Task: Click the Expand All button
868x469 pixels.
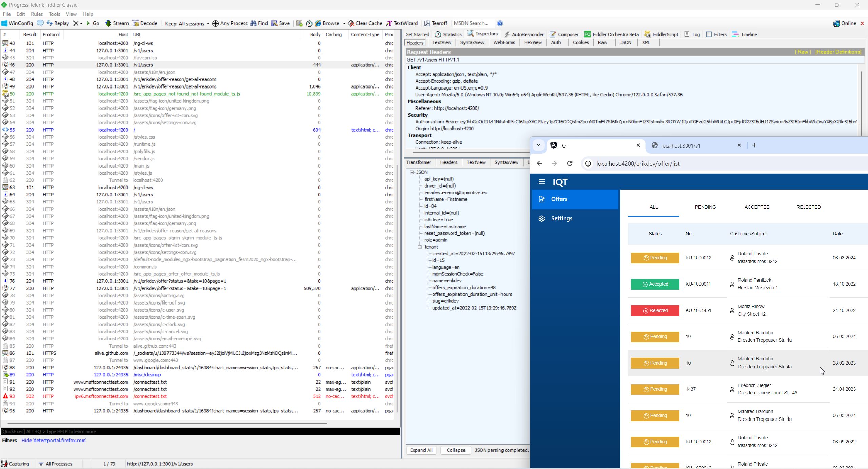Action: tap(421, 450)
